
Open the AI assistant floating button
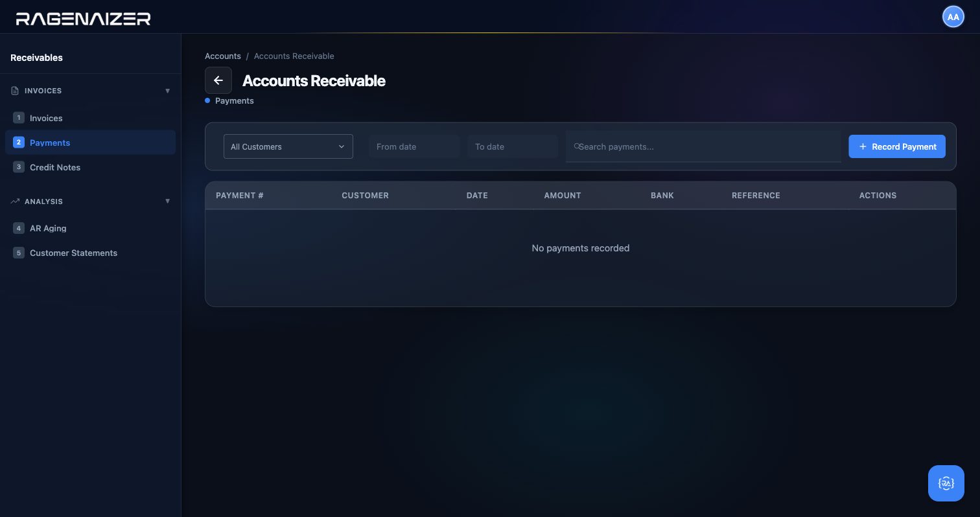[x=946, y=483]
